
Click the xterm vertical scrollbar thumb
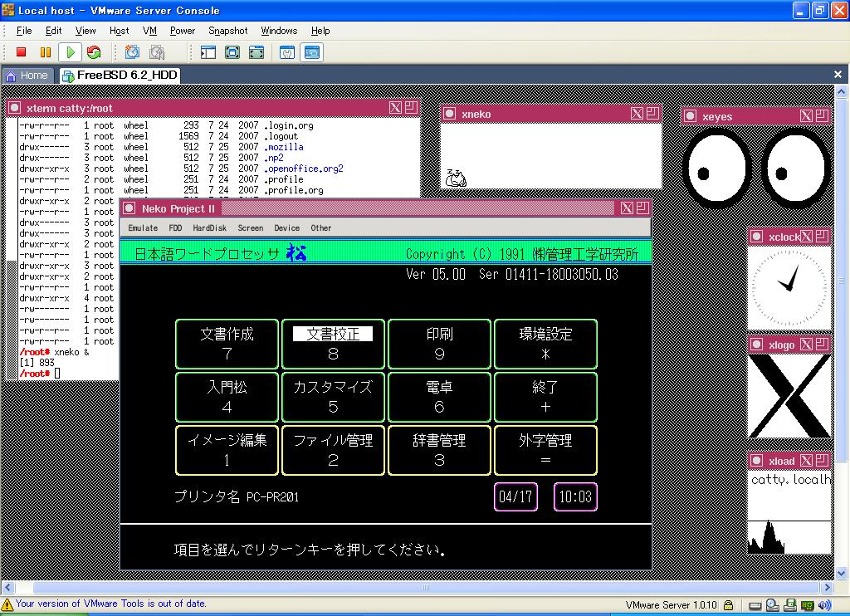(12, 320)
